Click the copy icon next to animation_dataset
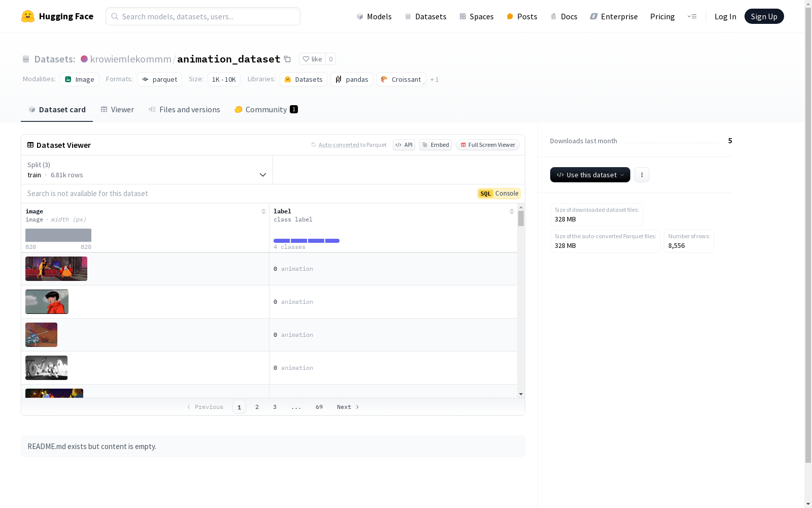 click(x=287, y=59)
